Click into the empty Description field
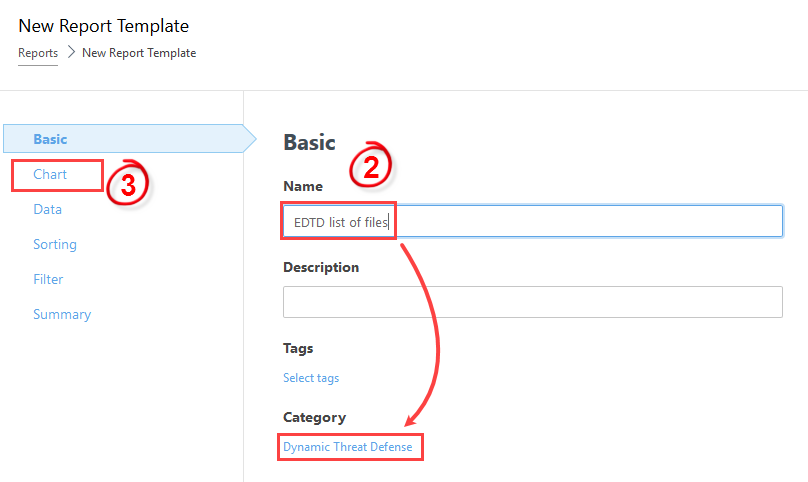Image resolution: width=808 pixels, height=482 pixels. (533, 302)
